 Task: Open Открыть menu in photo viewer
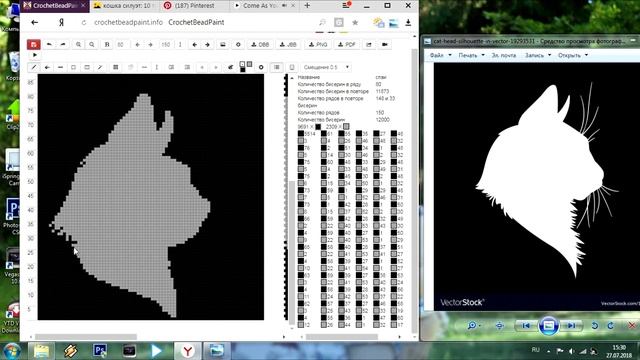point(572,55)
